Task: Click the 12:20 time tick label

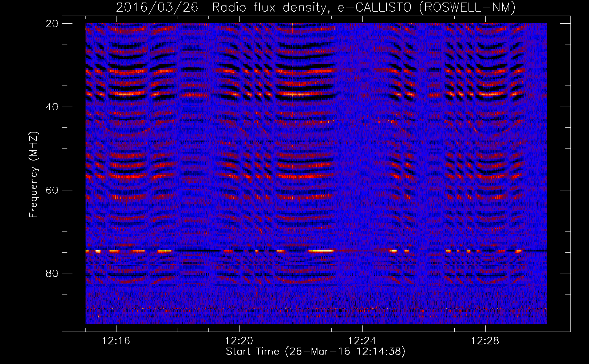Action: click(x=239, y=341)
